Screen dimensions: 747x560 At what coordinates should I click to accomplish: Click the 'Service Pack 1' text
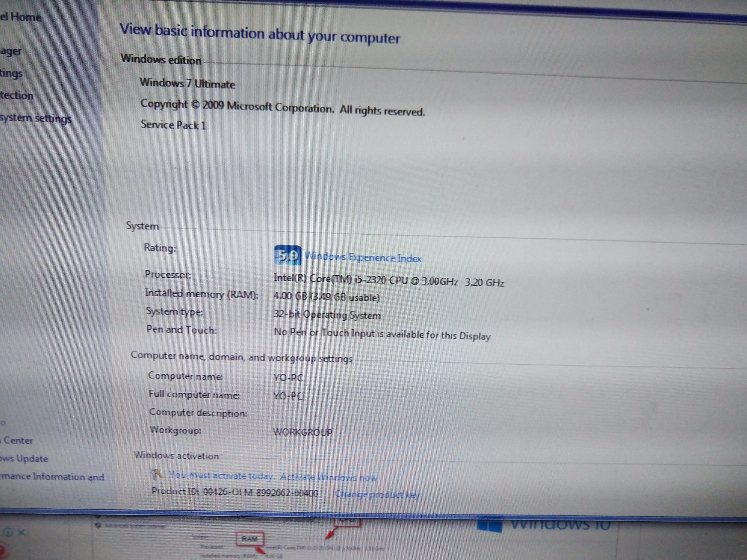(173, 124)
